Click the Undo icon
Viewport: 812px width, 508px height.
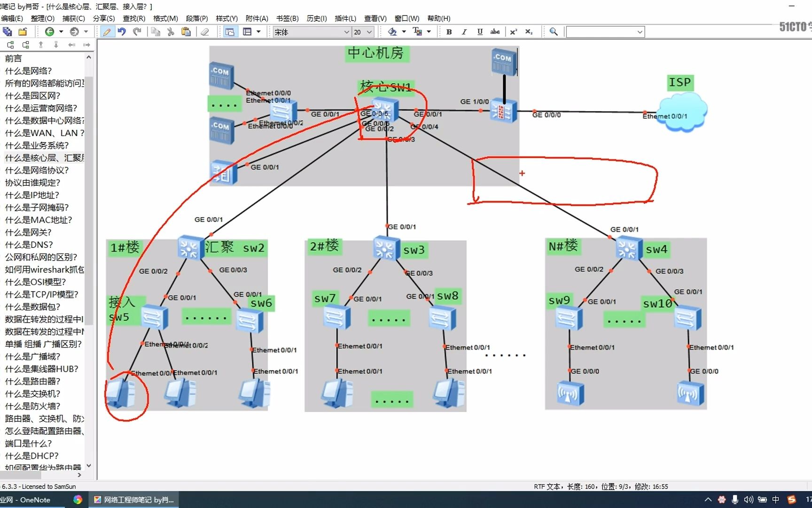[122, 32]
